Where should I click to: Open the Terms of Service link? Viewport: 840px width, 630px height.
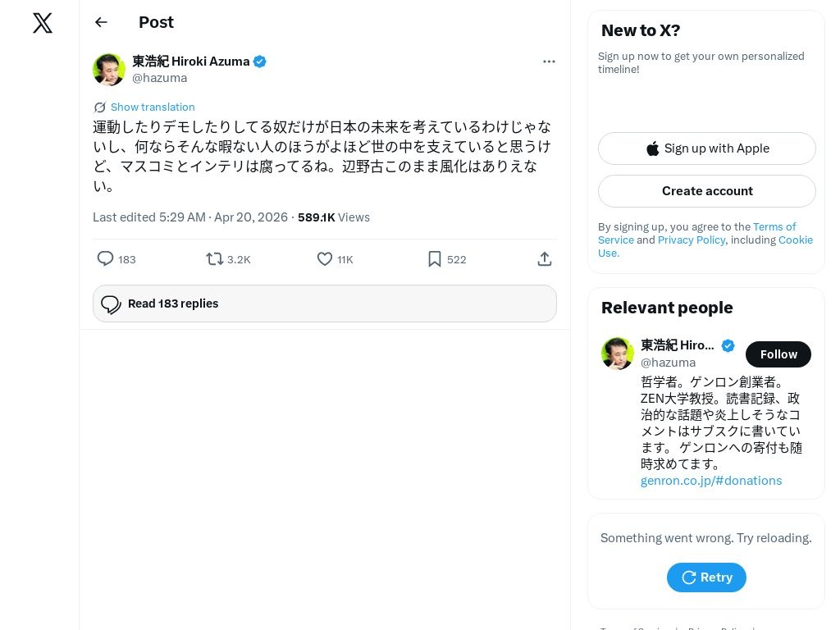[774, 227]
